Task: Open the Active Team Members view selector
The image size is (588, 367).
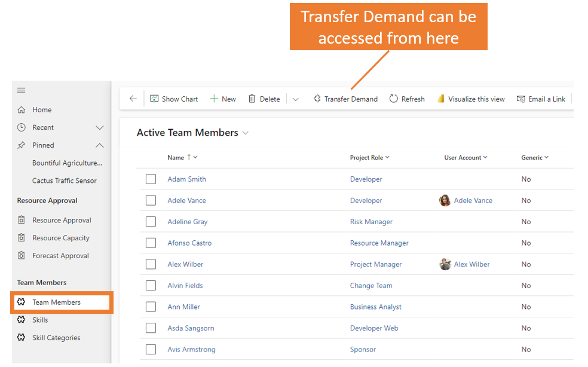Action: pyautogui.click(x=246, y=133)
